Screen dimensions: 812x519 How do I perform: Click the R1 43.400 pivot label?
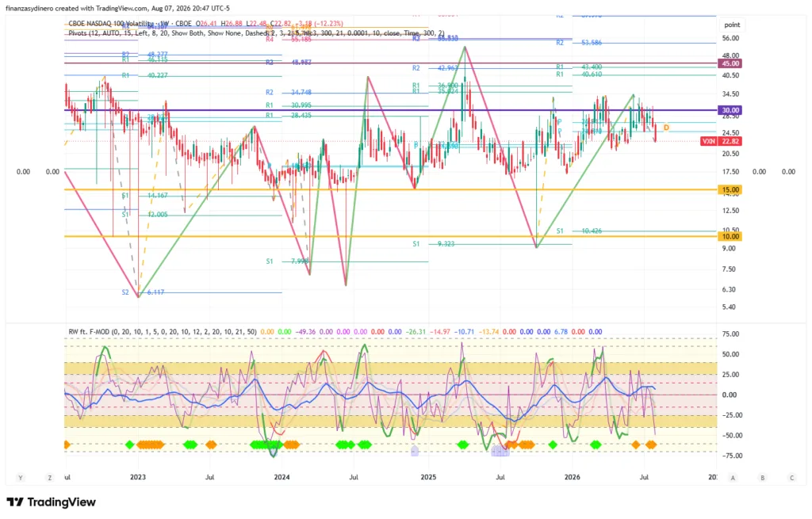pos(579,67)
